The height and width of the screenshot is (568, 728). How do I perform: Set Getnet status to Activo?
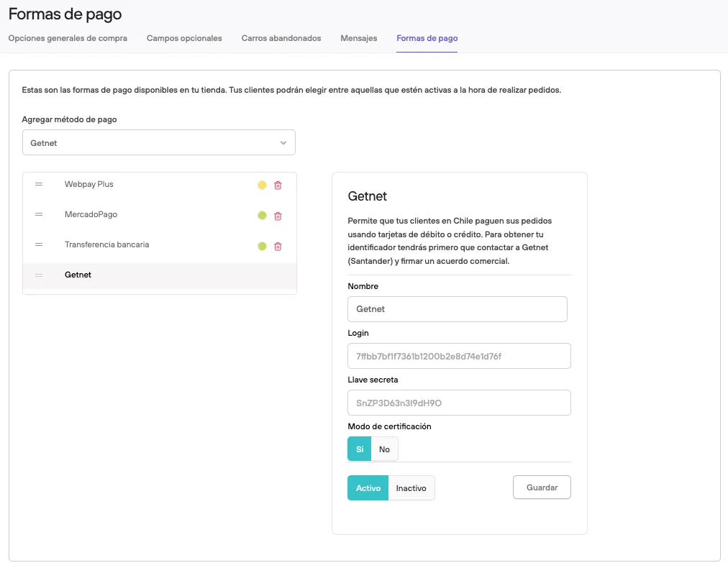coord(368,487)
